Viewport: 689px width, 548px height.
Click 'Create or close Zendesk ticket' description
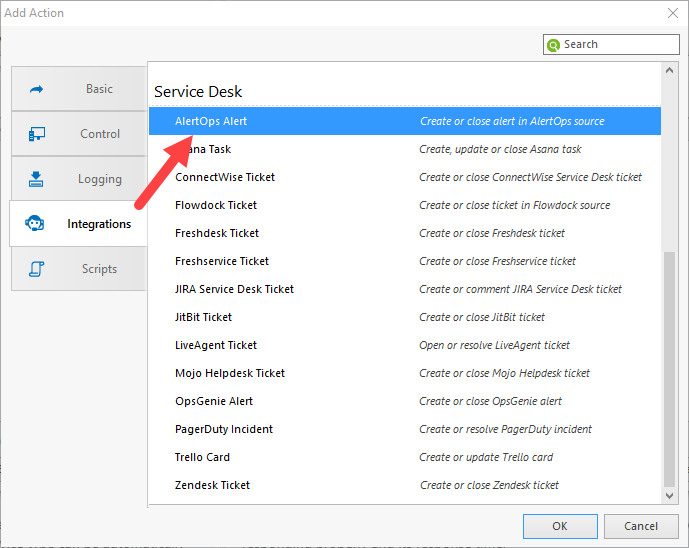pyautogui.click(x=490, y=485)
